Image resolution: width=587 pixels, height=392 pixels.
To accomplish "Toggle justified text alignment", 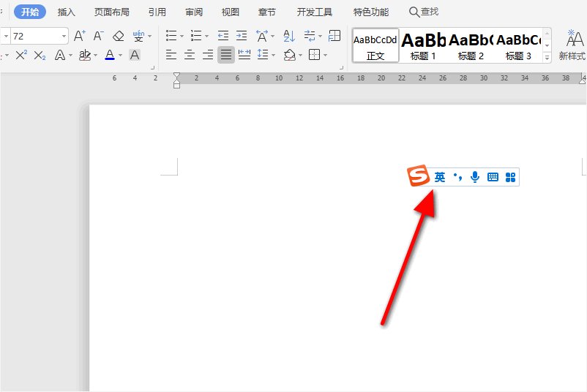I will coord(226,55).
